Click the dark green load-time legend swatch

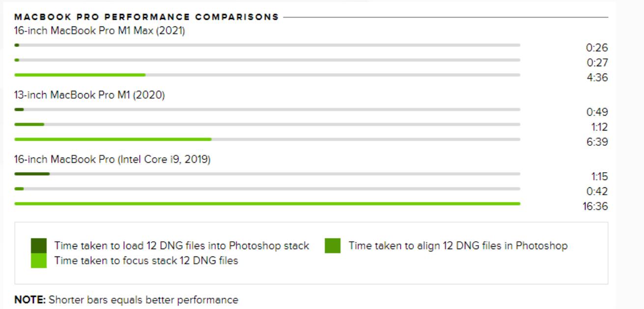[39, 246]
